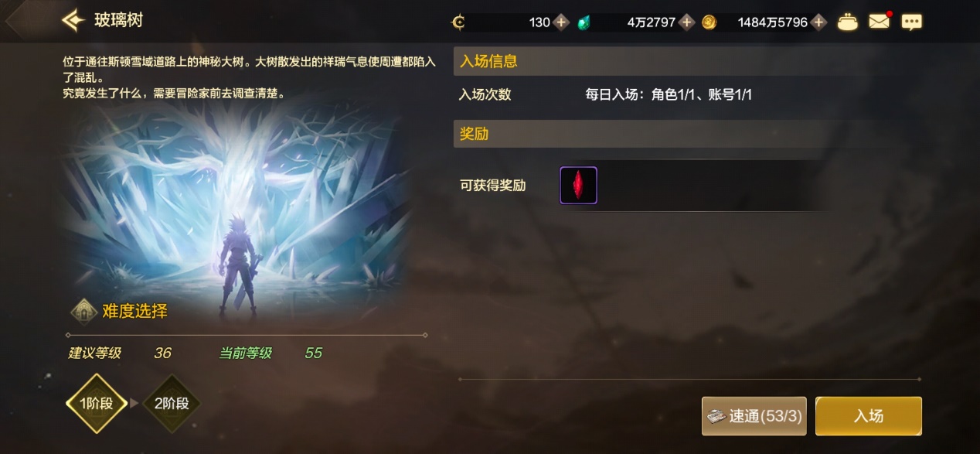Screen dimensions: 980x454
Task: Tap the plus next to 1484万5796 gold
Action: pos(819,22)
